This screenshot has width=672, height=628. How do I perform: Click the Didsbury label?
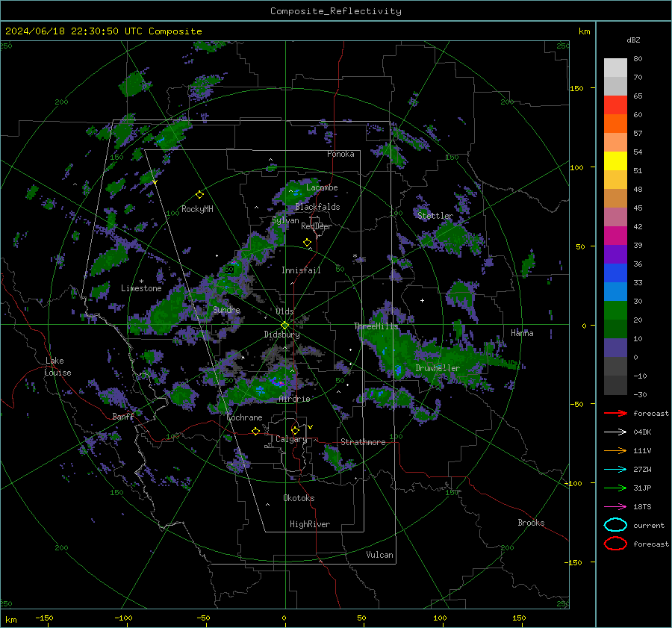click(x=281, y=335)
